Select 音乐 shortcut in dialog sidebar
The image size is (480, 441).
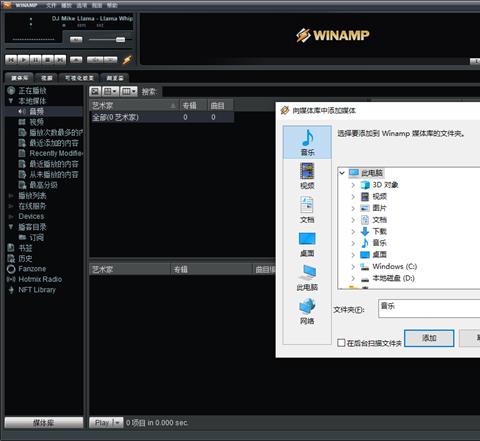click(307, 142)
